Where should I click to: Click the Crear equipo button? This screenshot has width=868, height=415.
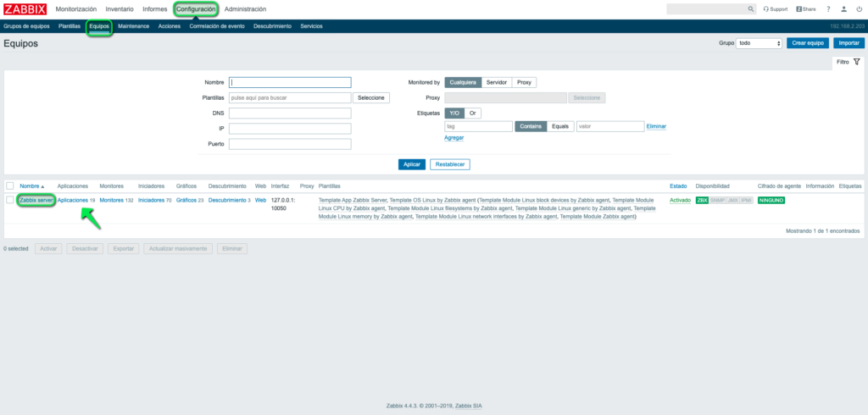808,43
